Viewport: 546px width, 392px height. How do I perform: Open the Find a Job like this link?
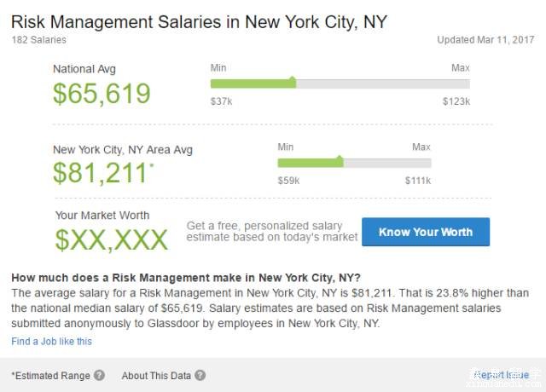pyautogui.click(x=51, y=342)
